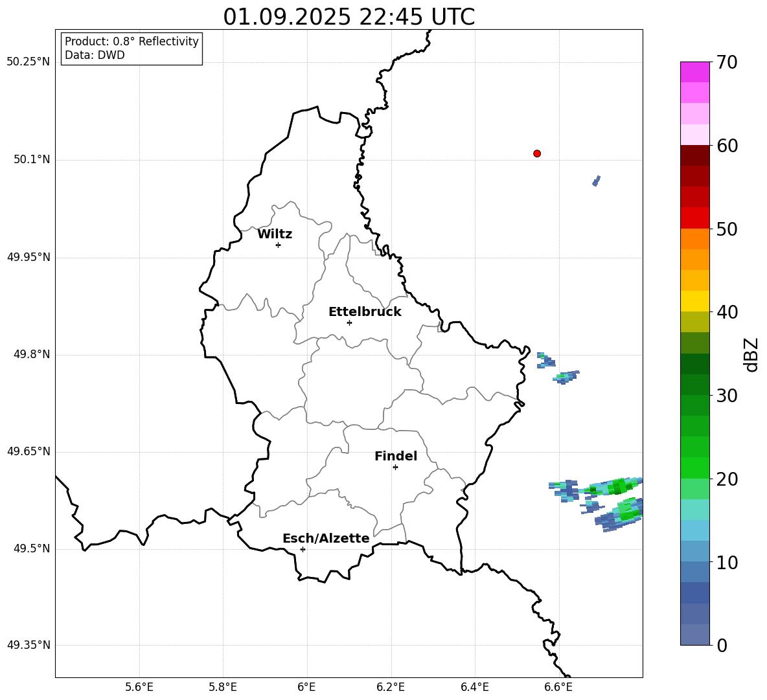Viewport: 767px width, 700px height.
Task: Click the title 01.09.2025 22:45 UTC
Action: [349, 17]
